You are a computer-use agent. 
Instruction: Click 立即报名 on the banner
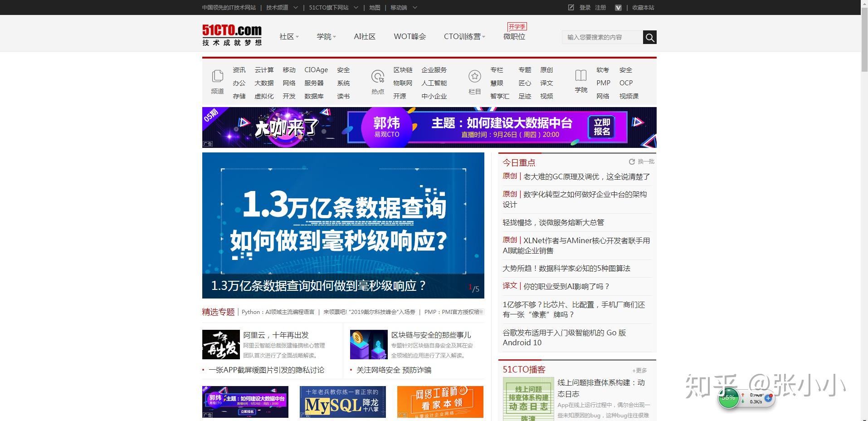pos(602,127)
